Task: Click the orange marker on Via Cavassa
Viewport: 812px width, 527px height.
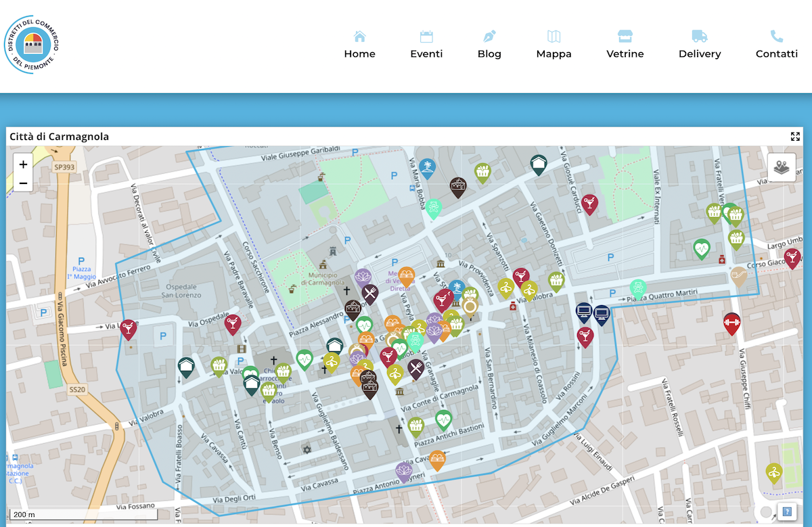Action: point(437,460)
